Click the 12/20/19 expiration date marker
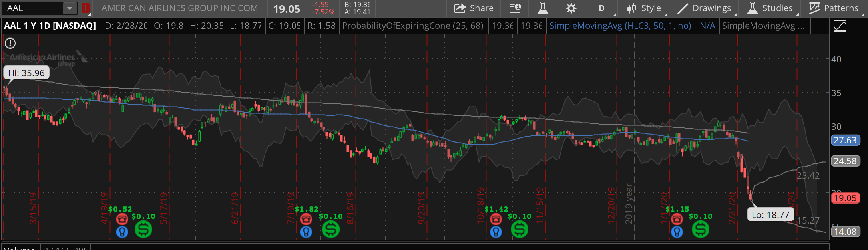 coord(611,205)
